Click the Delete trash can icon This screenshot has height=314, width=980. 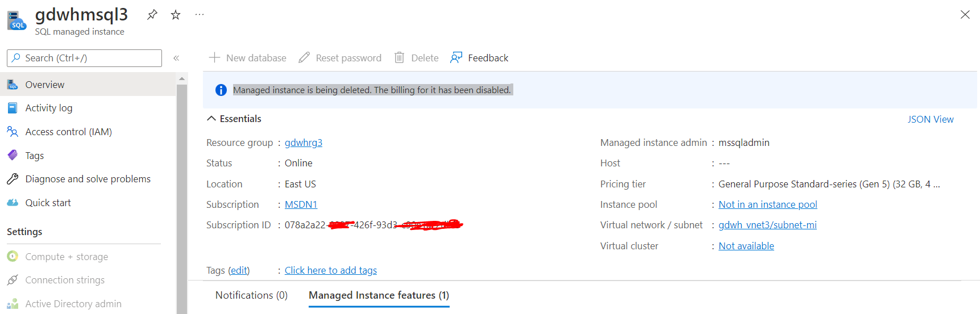coord(400,57)
